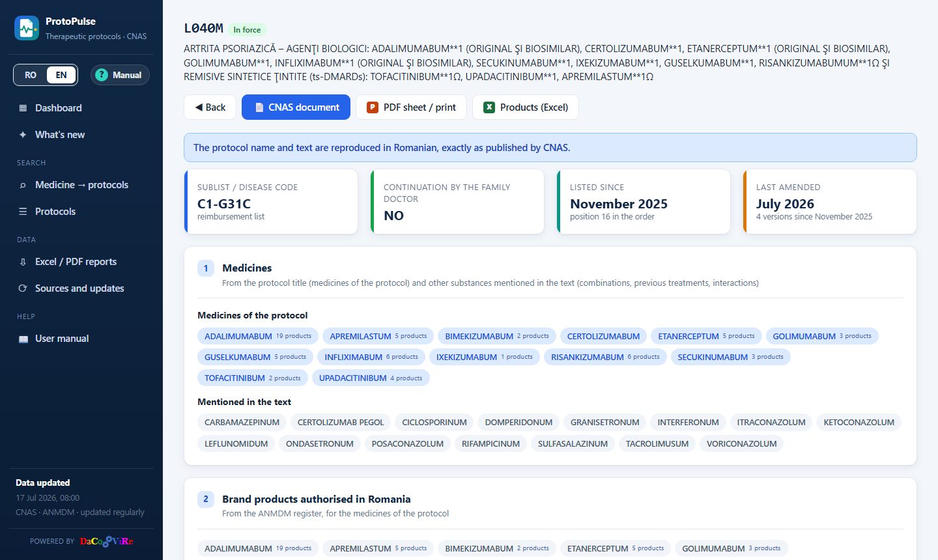Click the PDF sheet orange file icon
Image resolution: width=938 pixels, height=560 pixels.
[373, 107]
